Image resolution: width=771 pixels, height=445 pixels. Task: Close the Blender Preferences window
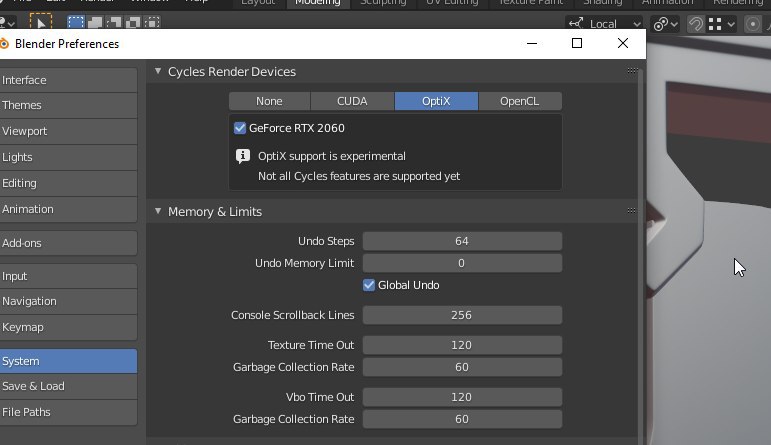(623, 43)
